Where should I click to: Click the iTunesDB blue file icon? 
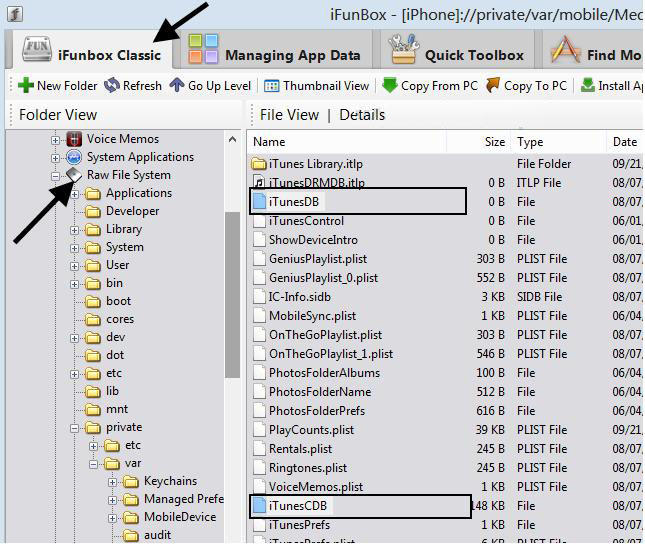(259, 202)
